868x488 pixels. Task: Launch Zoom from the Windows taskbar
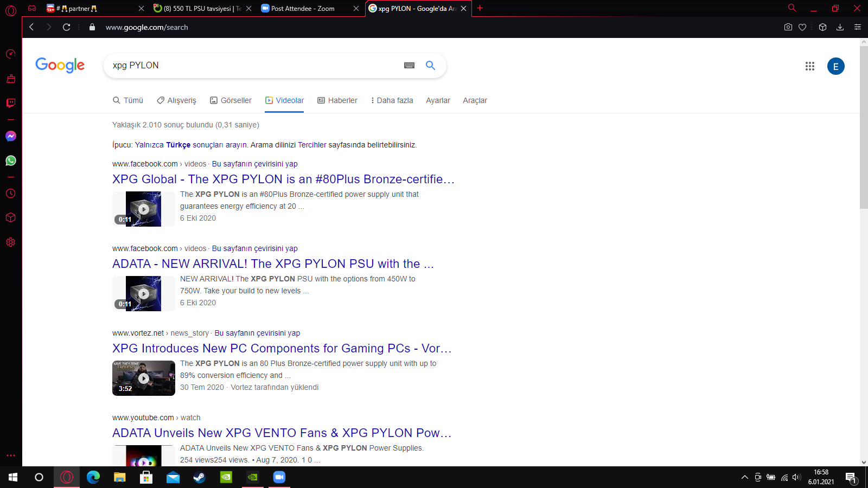[279, 477]
